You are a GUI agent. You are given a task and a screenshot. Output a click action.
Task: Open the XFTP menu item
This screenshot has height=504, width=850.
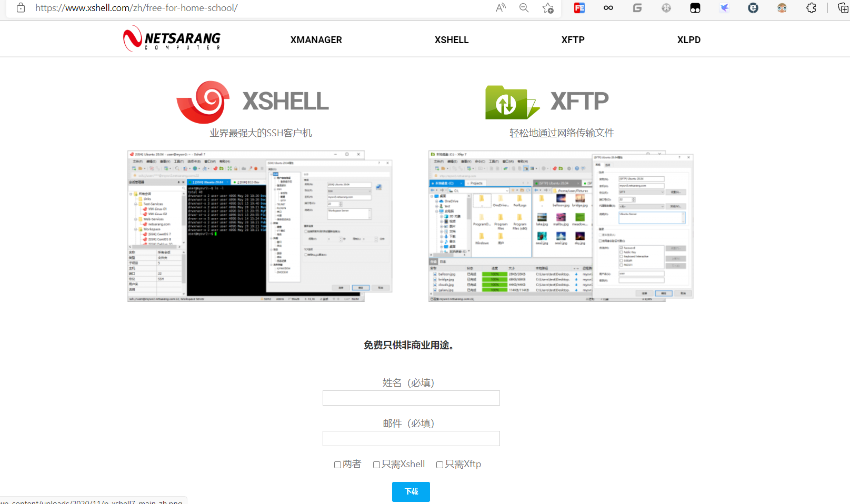point(573,40)
